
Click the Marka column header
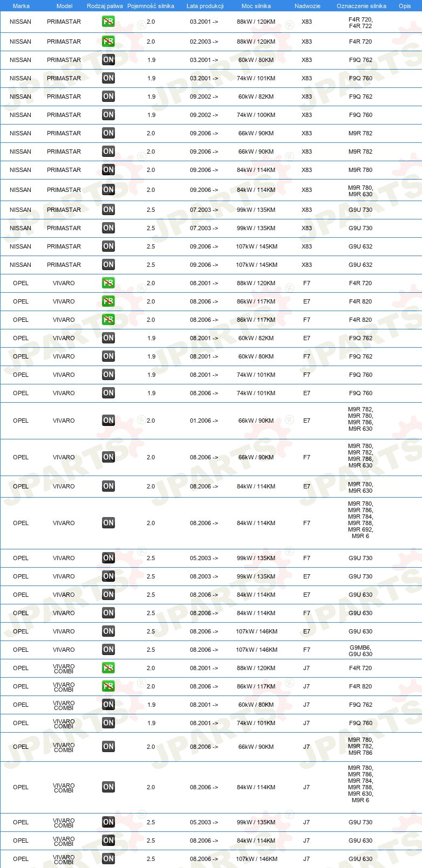pos(21,6)
